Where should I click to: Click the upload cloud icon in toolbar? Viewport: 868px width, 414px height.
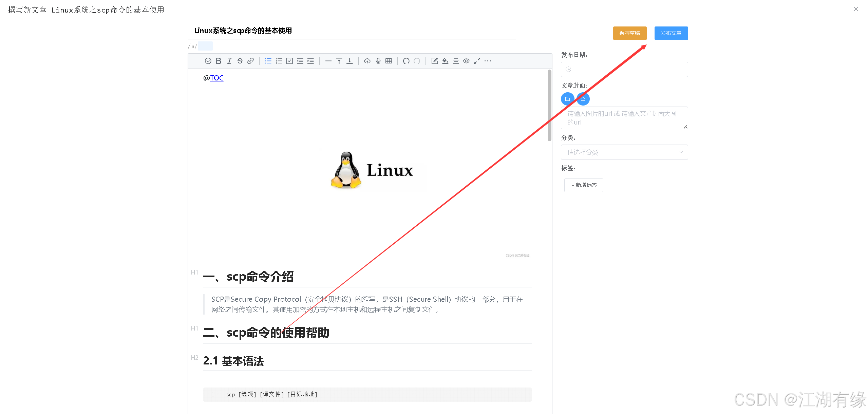(367, 61)
